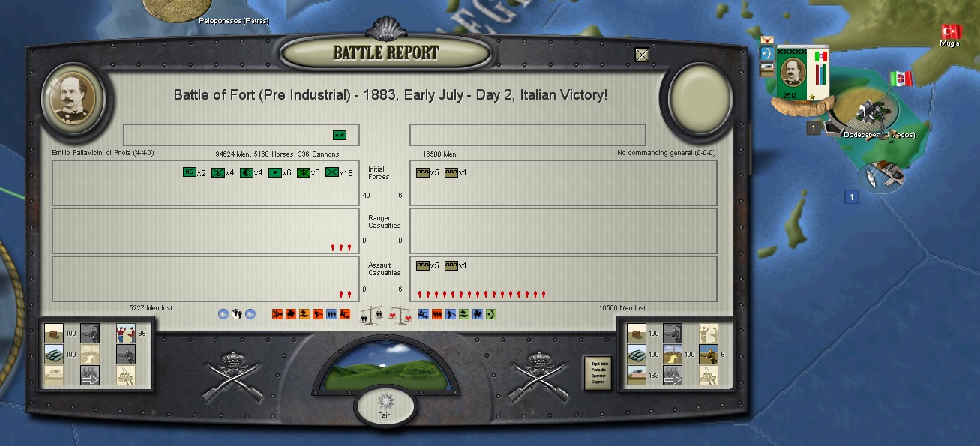980x446 pixels.
Task: Select Italian infantry x16 unit icon
Action: tap(332, 172)
